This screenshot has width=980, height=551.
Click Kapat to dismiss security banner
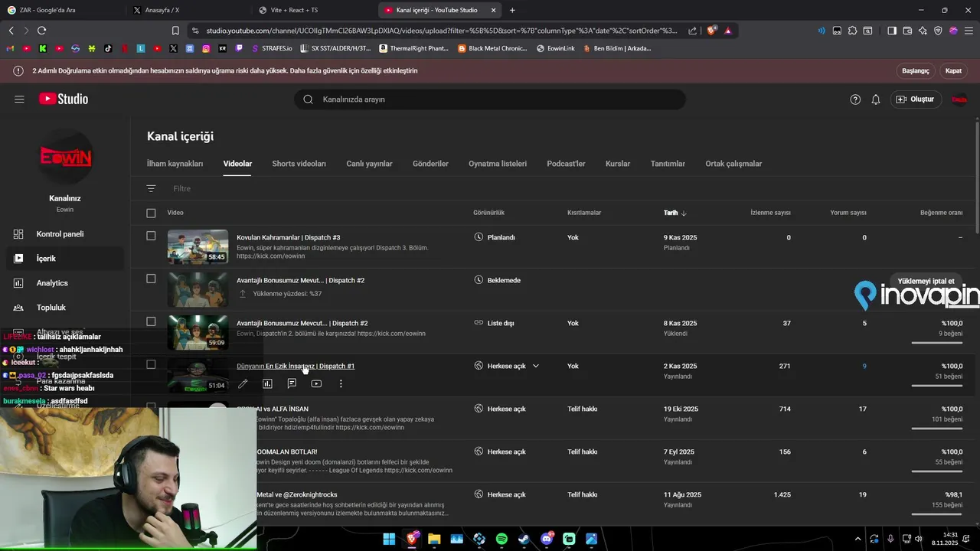click(x=953, y=70)
